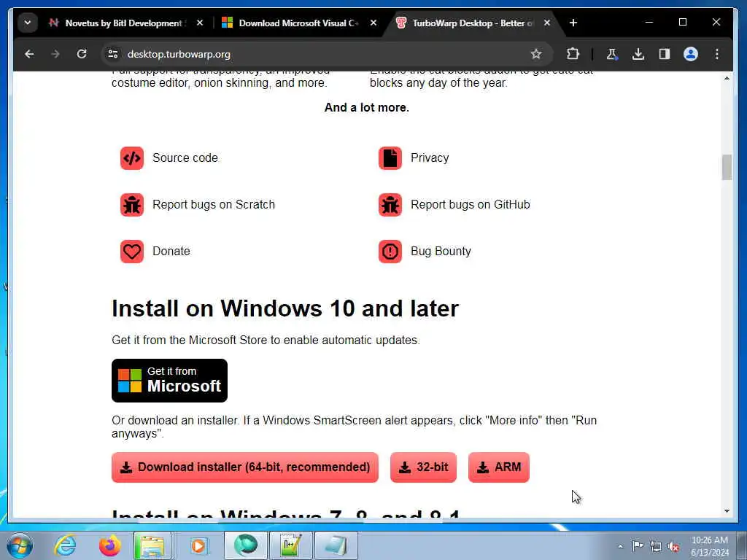This screenshot has width=747, height=560.
Task: Click the green globe app taskbar icon
Action: pyautogui.click(x=245, y=545)
